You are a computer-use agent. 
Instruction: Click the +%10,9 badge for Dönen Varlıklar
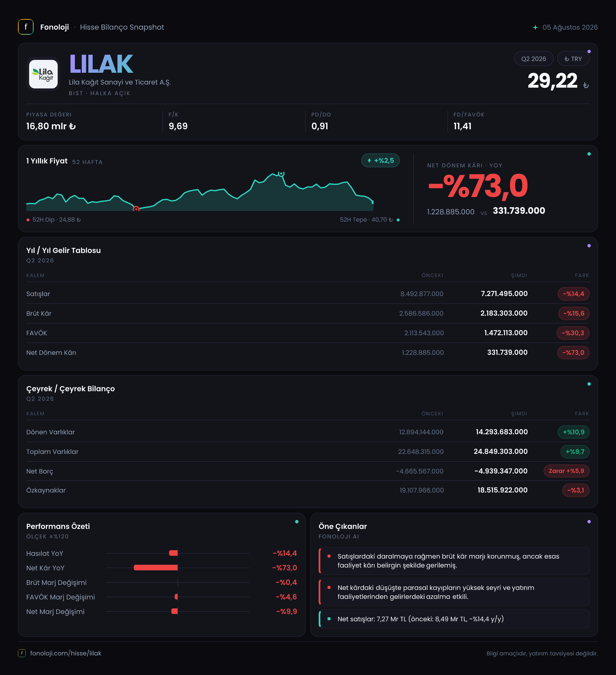point(573,432)
